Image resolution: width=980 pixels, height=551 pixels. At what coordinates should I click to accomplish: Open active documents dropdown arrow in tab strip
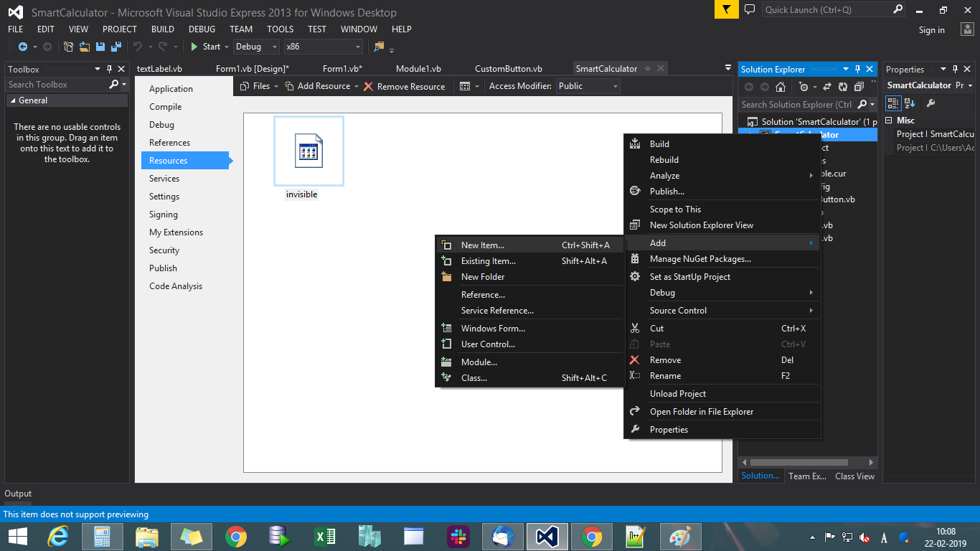coord(728,69)
